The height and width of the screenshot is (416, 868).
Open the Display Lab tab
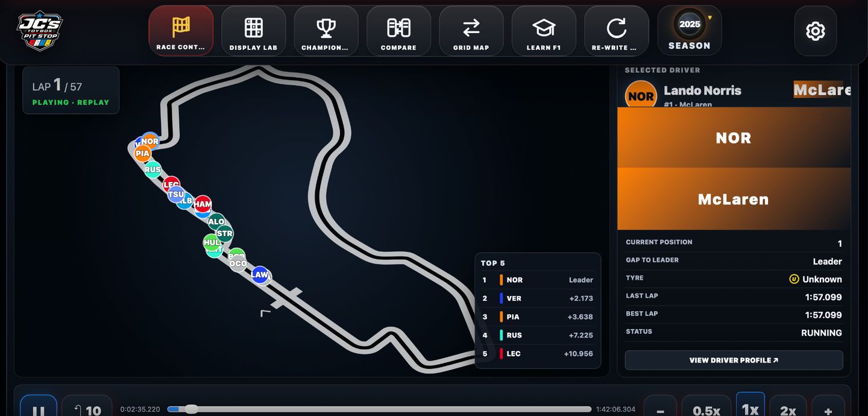point(253,31)
